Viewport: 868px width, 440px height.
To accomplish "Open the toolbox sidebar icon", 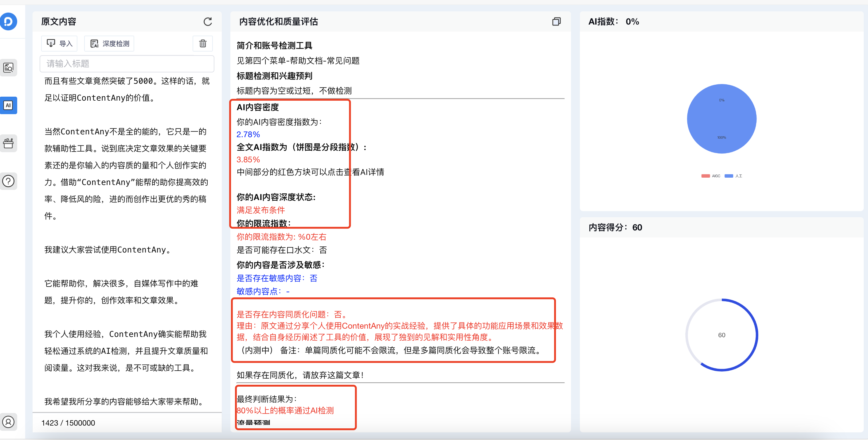I will pos(8,143).
